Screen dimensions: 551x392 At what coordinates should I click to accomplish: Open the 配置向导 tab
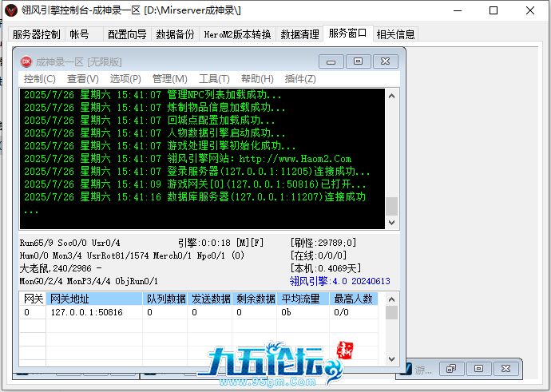point(127,34)
